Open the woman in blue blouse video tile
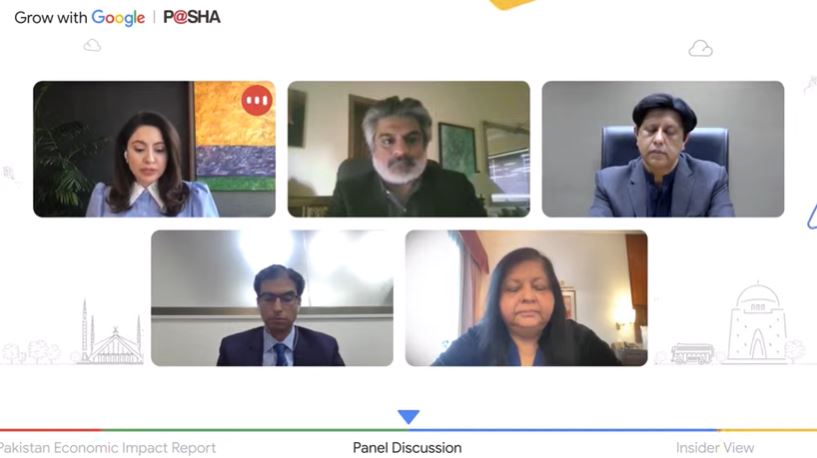The image size is (817, 458). (x=154, y=149)
